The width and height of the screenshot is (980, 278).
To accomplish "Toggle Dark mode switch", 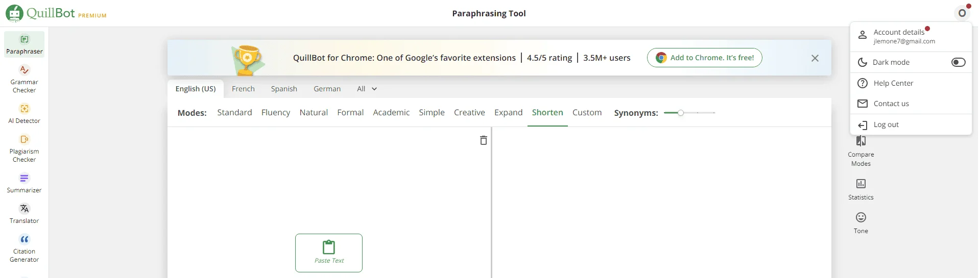I will [958, 62].
